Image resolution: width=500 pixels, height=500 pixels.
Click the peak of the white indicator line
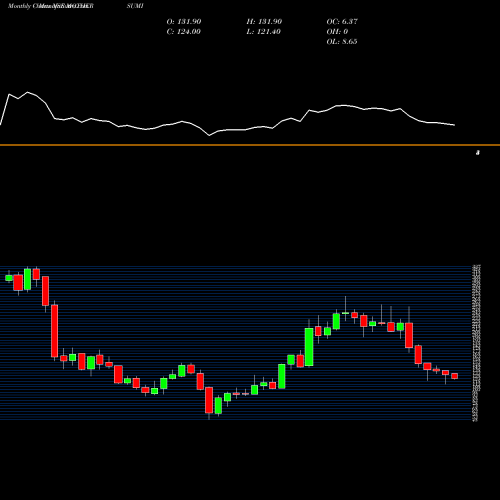click(x=28, y=92)
